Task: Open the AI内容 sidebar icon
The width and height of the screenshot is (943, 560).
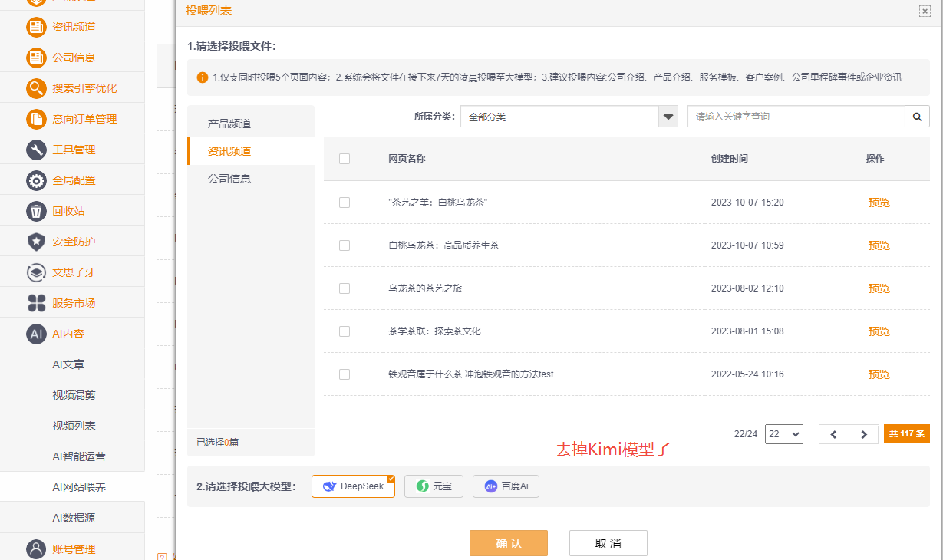Action: tap(37, 333)
